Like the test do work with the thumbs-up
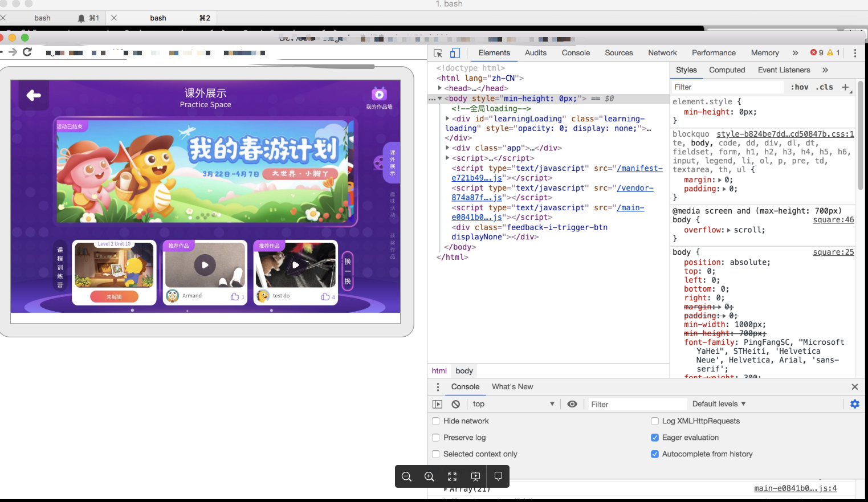 (325, 296)
